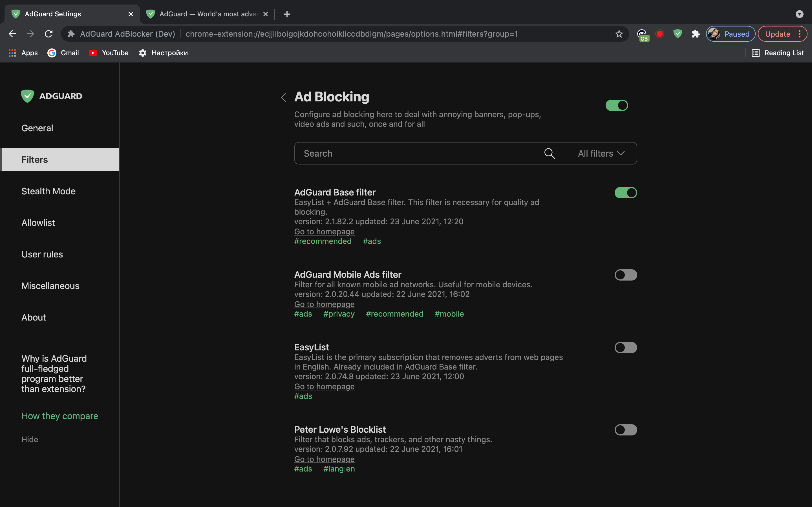Click Go to homepage for AdGuard Base filter
812x507 pixels.
tap(324, 231)
